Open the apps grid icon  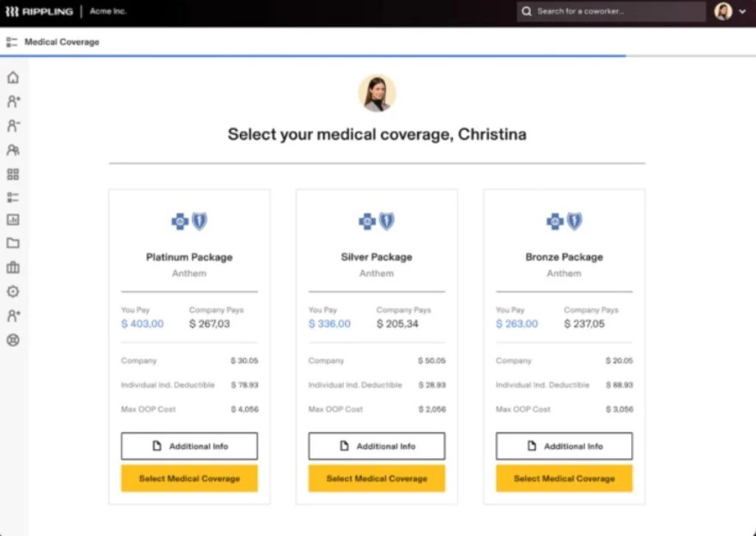(x=12, y=173)
